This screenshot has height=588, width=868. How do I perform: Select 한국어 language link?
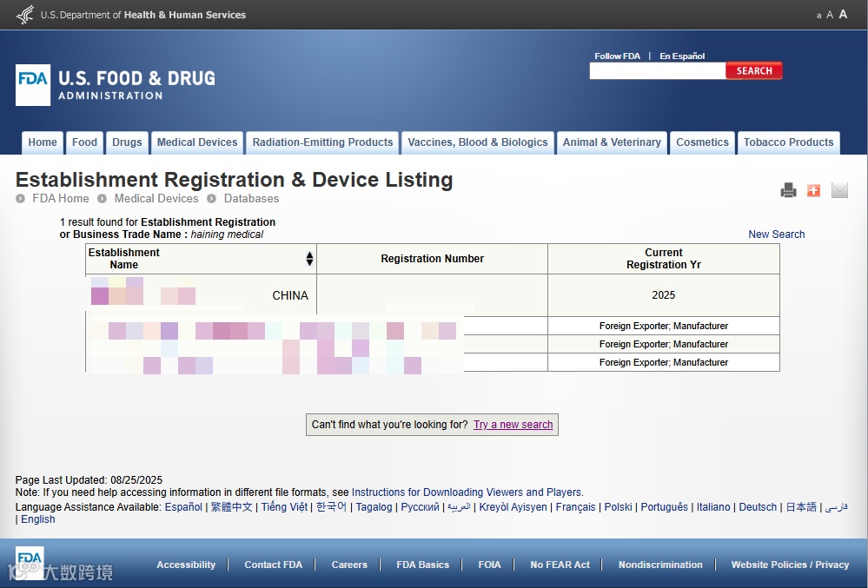tap(331, 507)
